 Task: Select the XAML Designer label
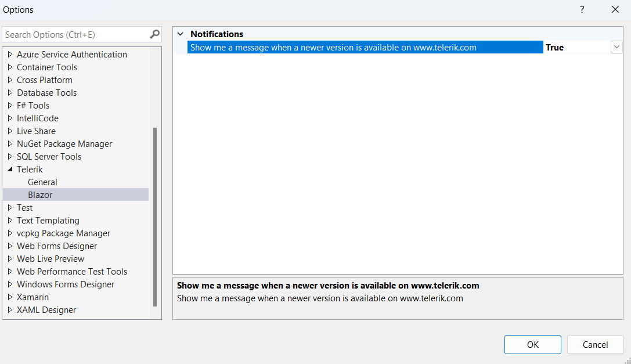[46, 310]
